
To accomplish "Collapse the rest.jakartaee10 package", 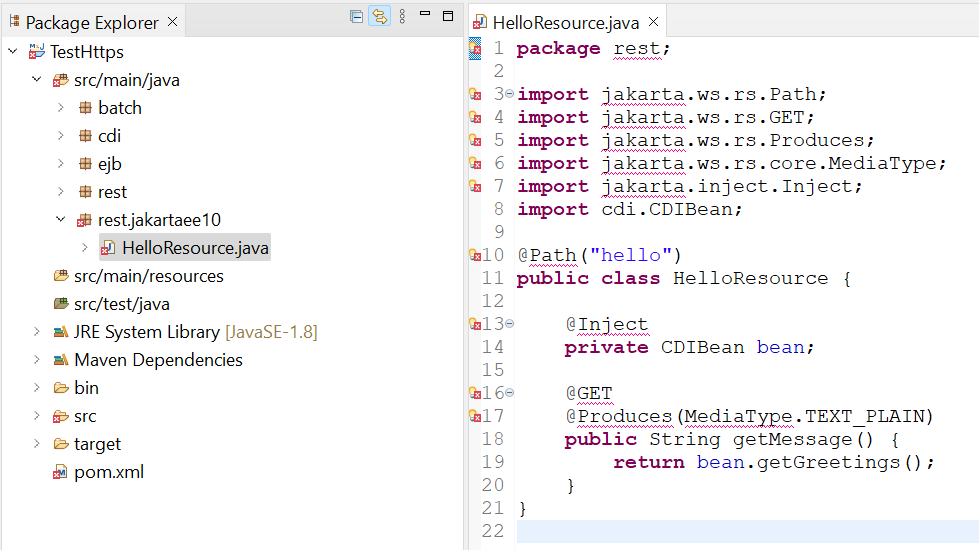I will point(60,220).
